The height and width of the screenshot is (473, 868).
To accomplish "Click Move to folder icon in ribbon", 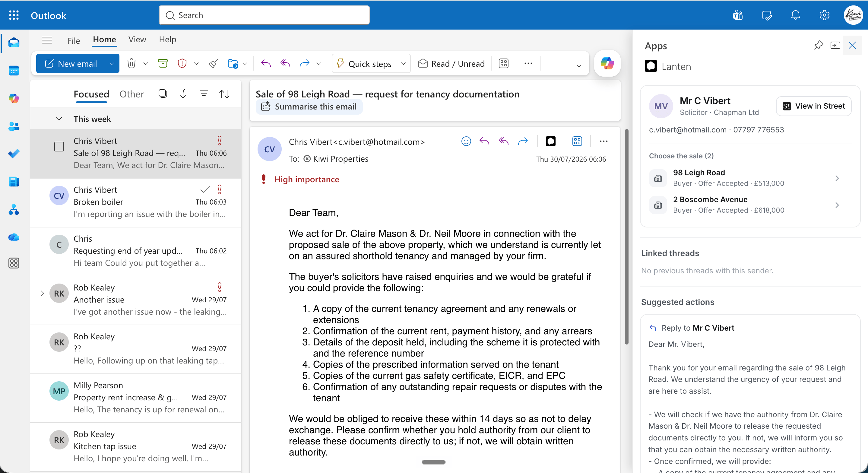I will (233, 63).
